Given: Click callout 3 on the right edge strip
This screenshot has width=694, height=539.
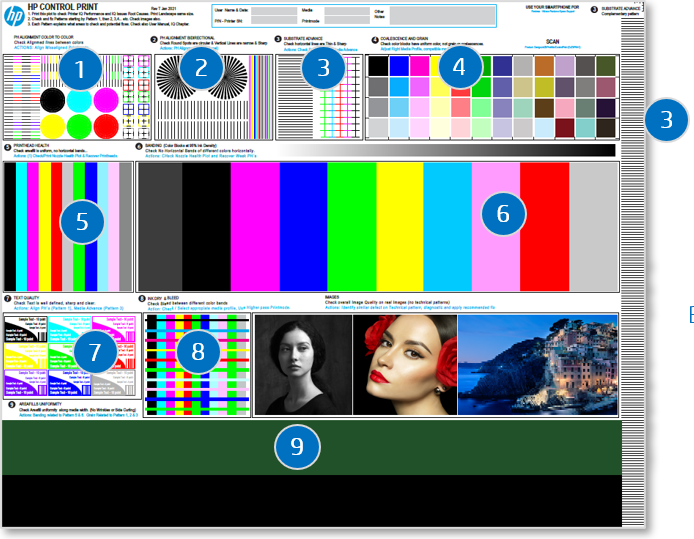Looking at the screenshot, I should click(665, 121).
